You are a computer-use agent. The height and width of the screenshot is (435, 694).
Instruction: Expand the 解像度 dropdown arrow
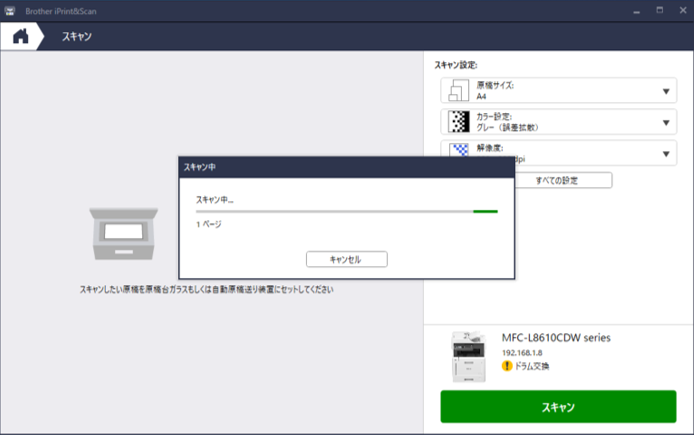point(667,154)
